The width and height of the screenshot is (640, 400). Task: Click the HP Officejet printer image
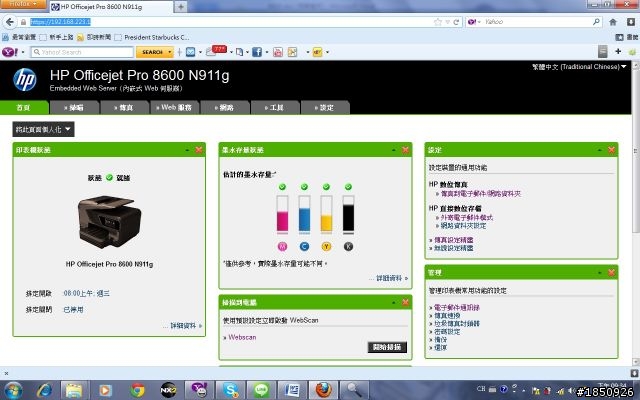pos(109,222)
